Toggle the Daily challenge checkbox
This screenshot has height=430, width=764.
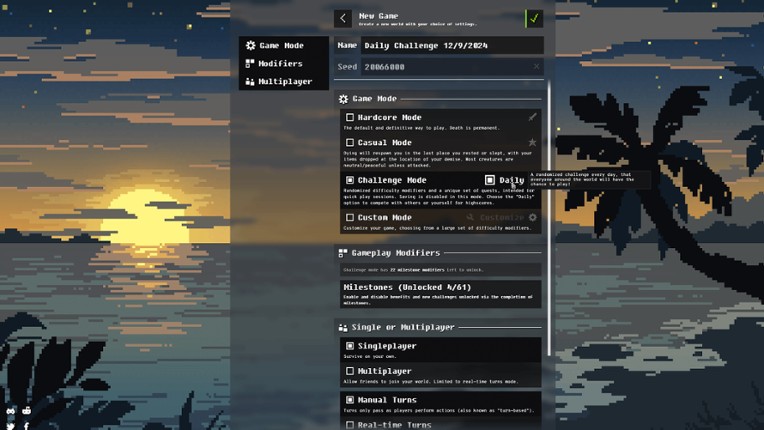click(x=490, y=180)
